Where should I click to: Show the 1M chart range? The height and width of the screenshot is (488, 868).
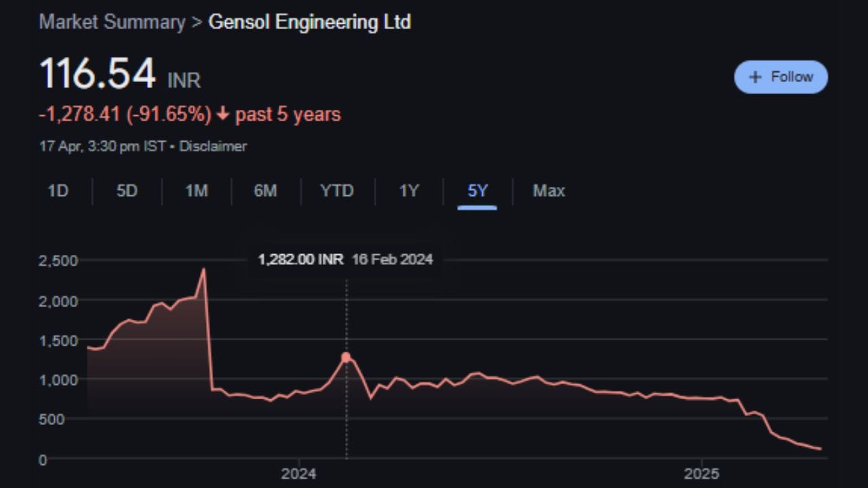(x=196, y=191)
